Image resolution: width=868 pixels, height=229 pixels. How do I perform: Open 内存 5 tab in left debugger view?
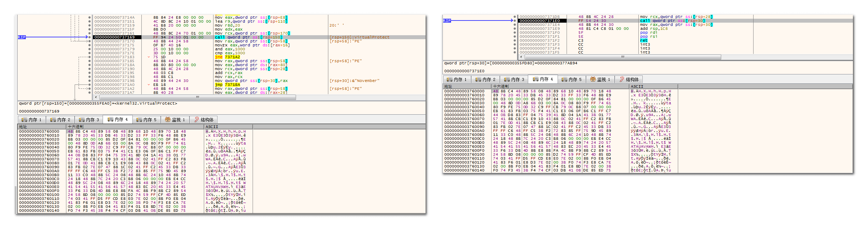(x=146, y=120)
